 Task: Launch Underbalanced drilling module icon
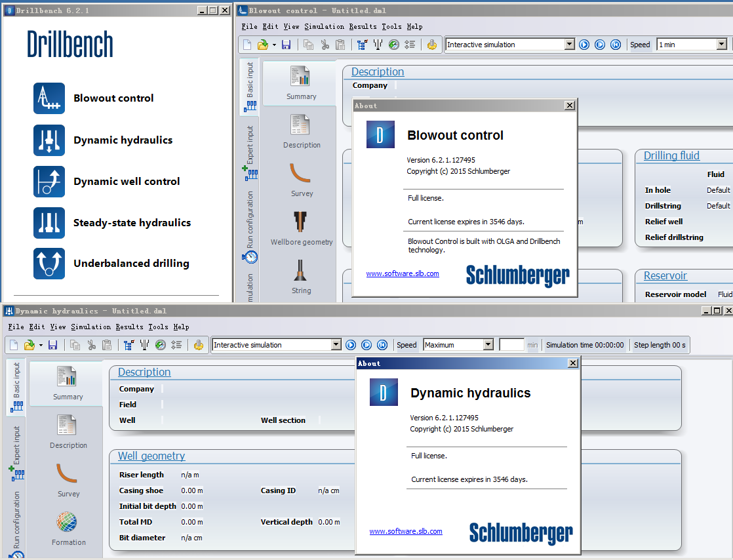49,263
